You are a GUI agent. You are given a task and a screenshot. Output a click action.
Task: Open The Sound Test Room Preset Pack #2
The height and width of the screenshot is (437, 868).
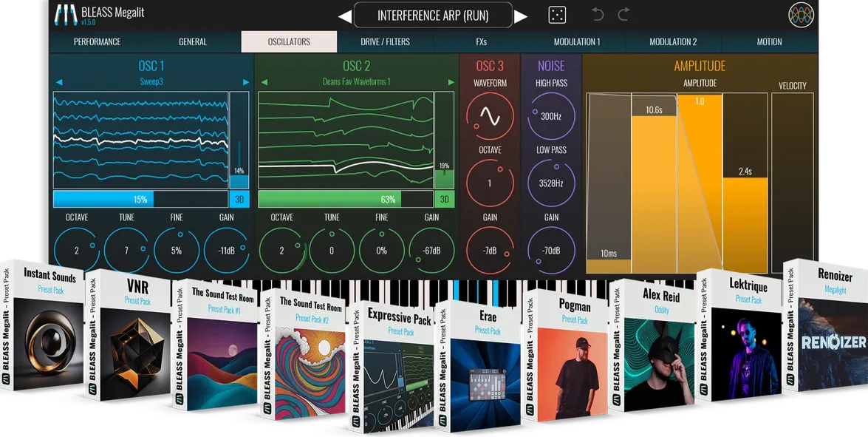304,354
